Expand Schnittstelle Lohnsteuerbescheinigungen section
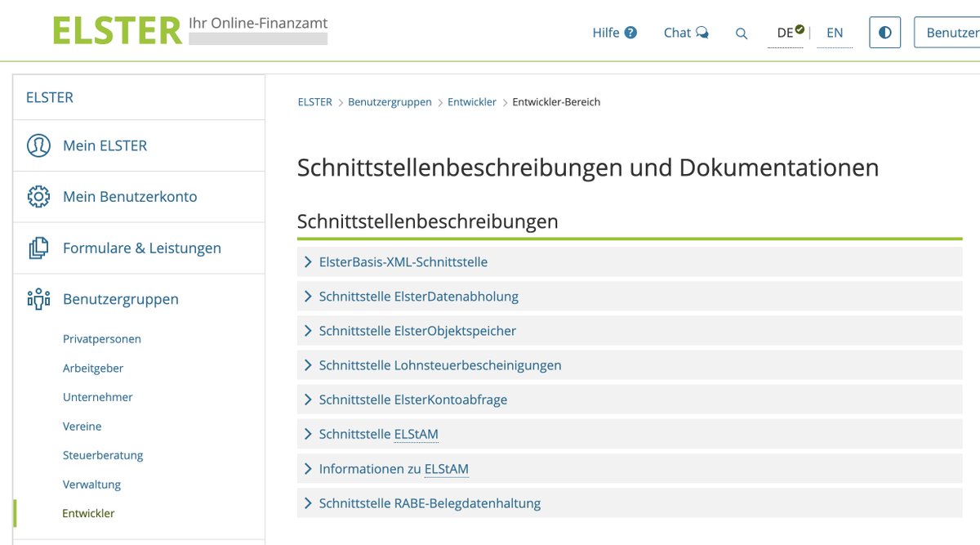Screen dimensions: 980x545 coord(630,365)
